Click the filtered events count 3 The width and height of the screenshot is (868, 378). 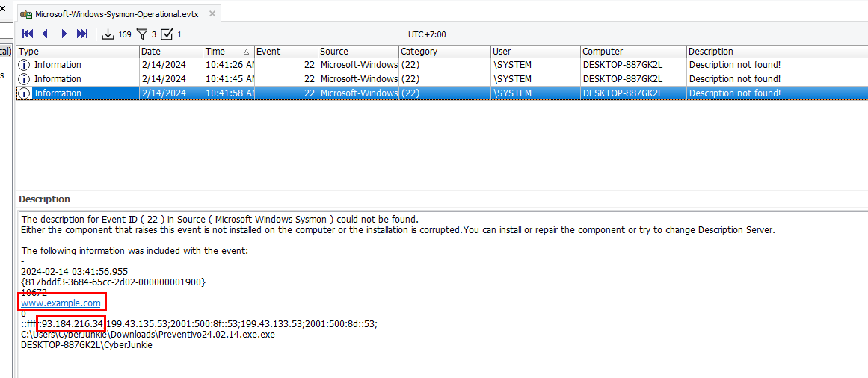click(154, 35)
